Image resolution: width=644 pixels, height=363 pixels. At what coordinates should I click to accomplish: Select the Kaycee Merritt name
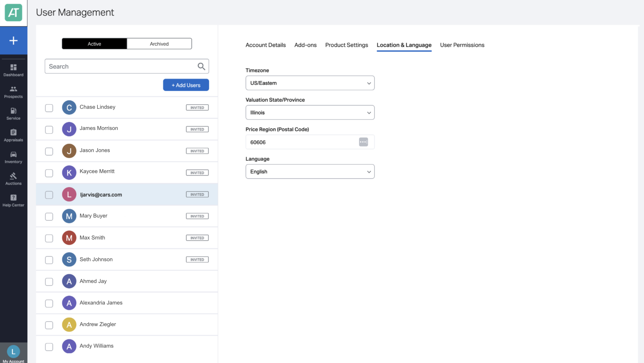(97, 171)
